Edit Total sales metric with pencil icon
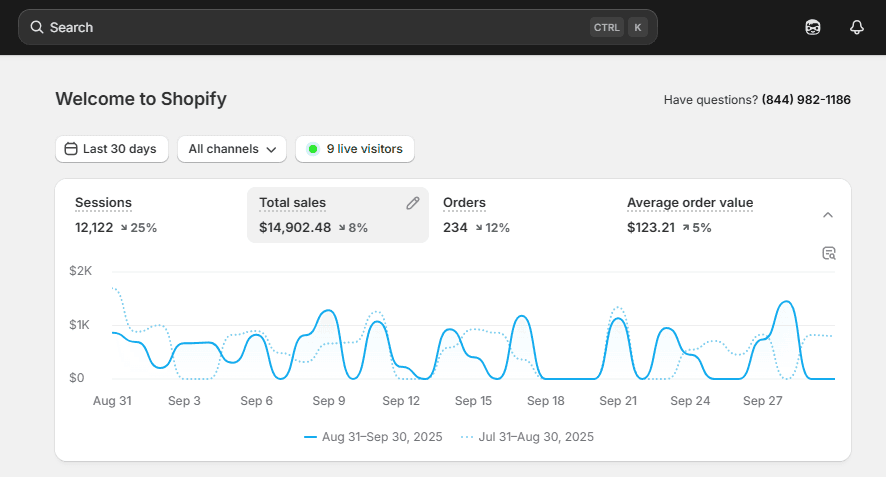The width and height of the screenshot is (886, 477). click(x=413, y=203)
